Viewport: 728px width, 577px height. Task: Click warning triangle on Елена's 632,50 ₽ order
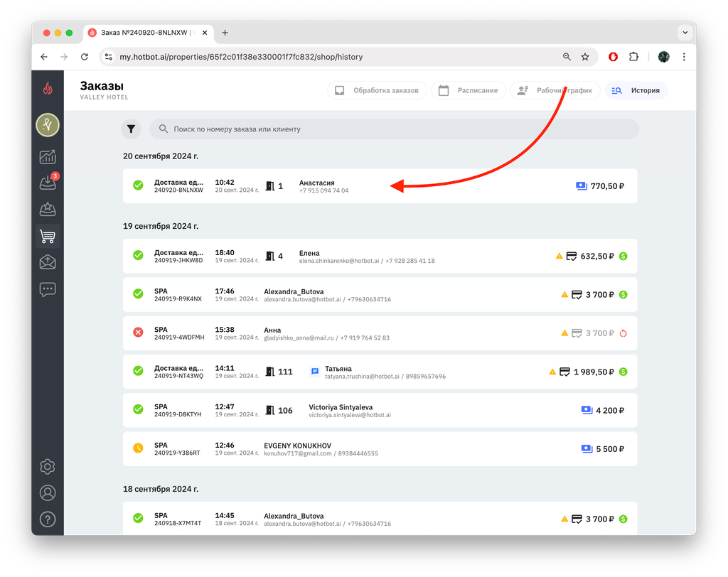pos(559,256)
